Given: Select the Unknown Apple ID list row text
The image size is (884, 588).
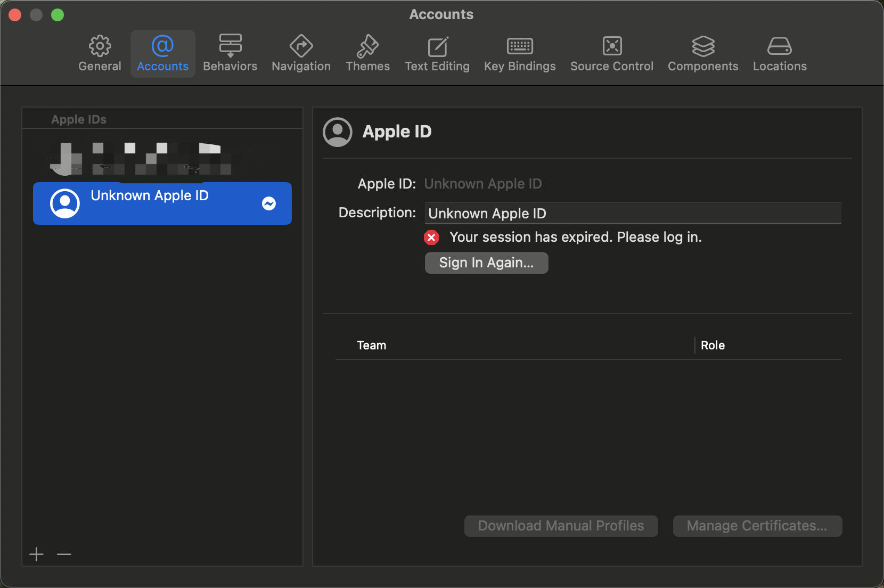Looking at the screenshot, I should coord(150,195).
